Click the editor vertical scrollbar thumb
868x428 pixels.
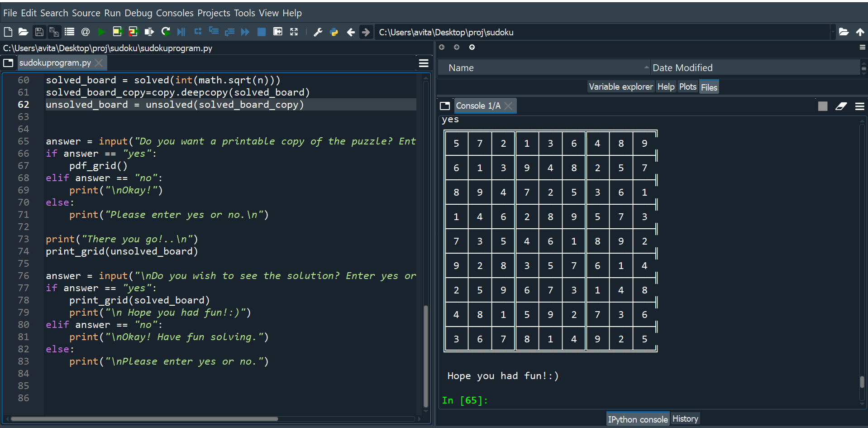tap(425, 356)
